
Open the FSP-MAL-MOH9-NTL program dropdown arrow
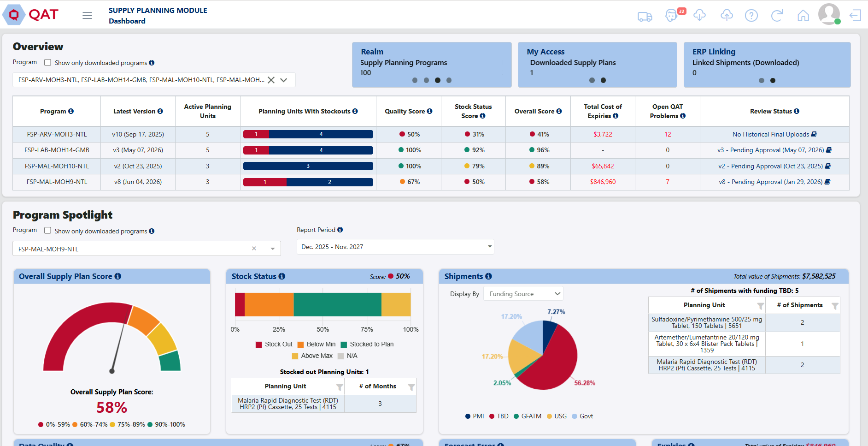point(272,249)
